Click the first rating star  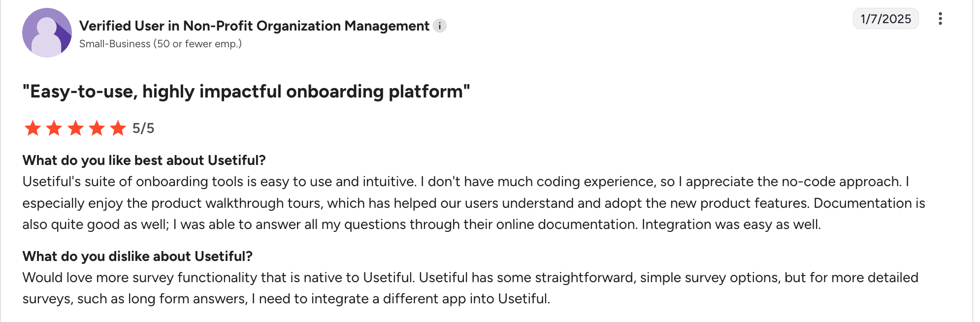coord(33,128)
